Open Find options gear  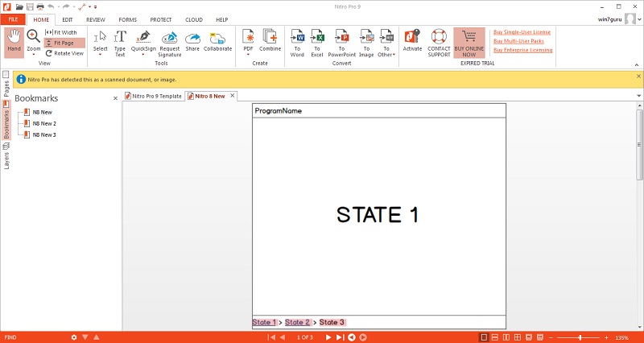click(74, 337)
